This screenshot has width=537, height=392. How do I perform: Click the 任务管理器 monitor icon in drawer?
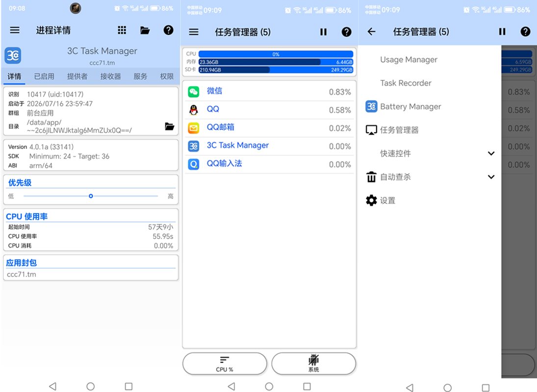tap(371, 130)
